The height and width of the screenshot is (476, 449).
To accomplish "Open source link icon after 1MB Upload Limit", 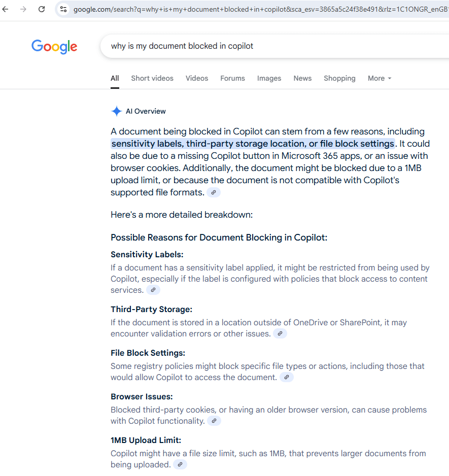I will click(180, 464).
